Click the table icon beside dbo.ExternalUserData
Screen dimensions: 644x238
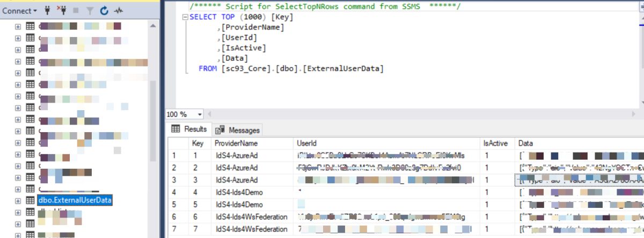click(x=30, y=200)
